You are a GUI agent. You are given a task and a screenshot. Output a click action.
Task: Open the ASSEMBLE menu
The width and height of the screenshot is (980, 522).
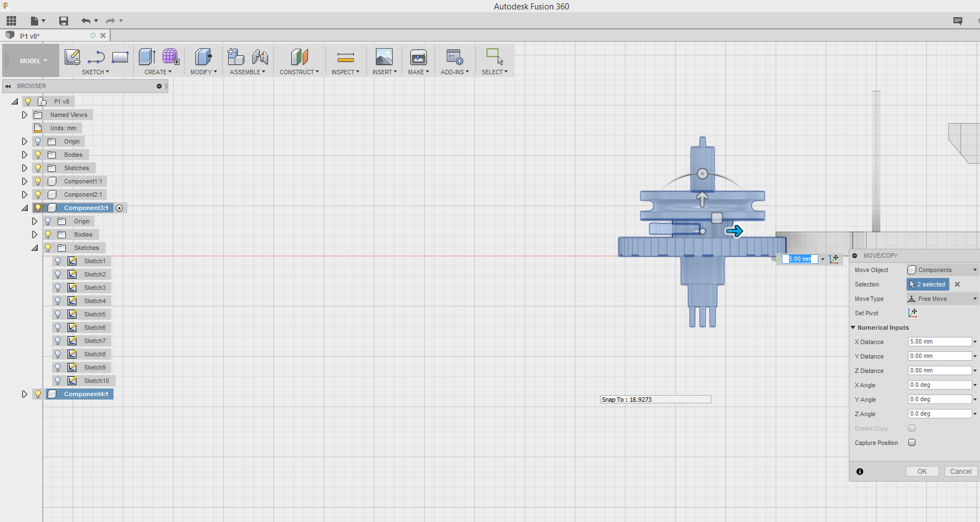coord(247,72)
